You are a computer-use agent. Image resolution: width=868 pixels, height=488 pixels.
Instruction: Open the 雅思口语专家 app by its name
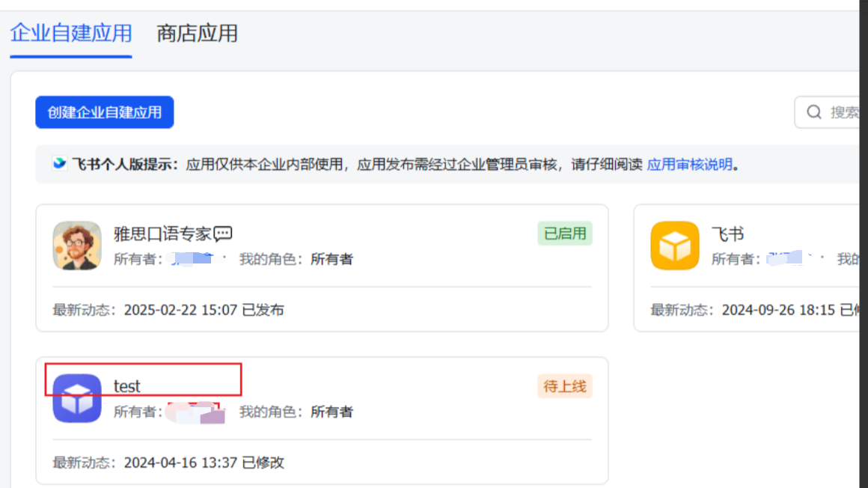pyautogui.click(x=162, y=234)
